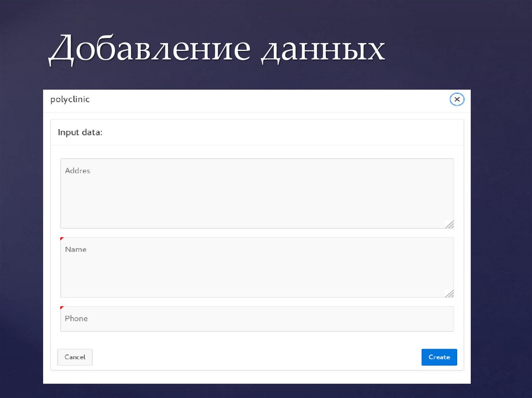
Task: Click the Addres placeholder text
Action: point(77,170)
